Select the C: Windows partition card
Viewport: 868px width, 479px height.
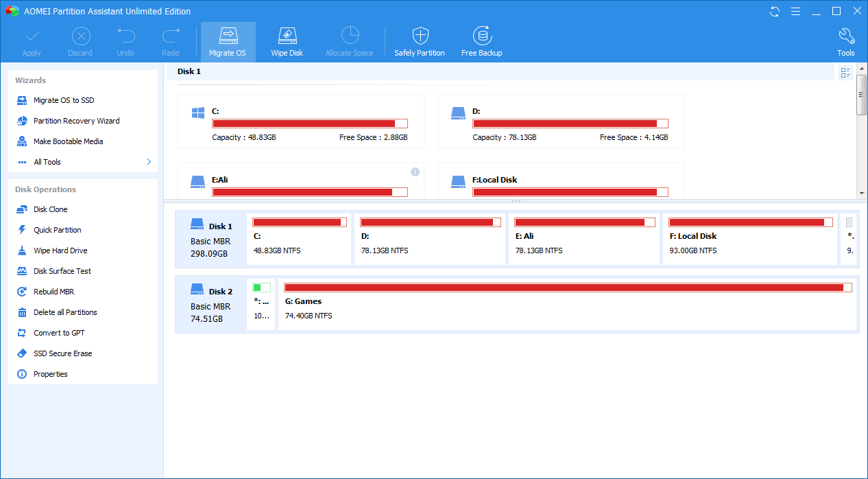(x=301, y=121)
